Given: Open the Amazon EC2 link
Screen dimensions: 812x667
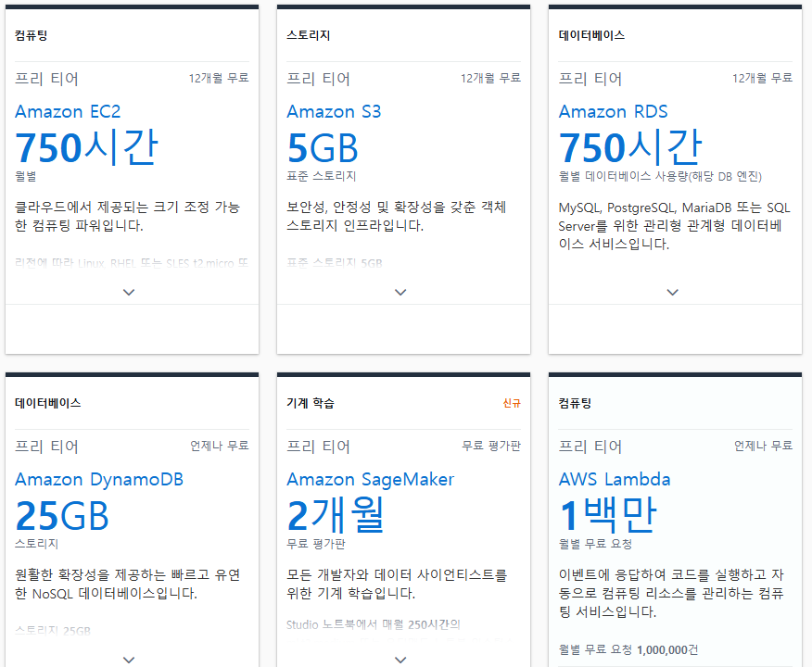Looking at the screenshot, I should [x=68, y=111].
